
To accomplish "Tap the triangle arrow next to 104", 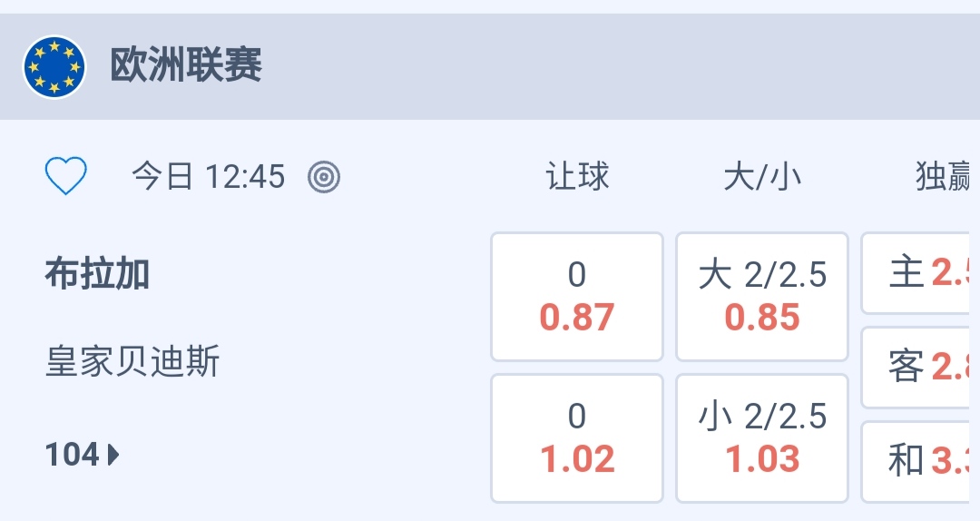I will point(113,454).
